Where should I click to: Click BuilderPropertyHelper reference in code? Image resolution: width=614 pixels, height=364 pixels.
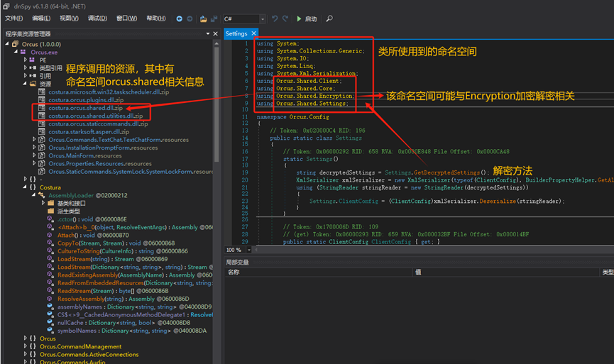click(560, 180)
